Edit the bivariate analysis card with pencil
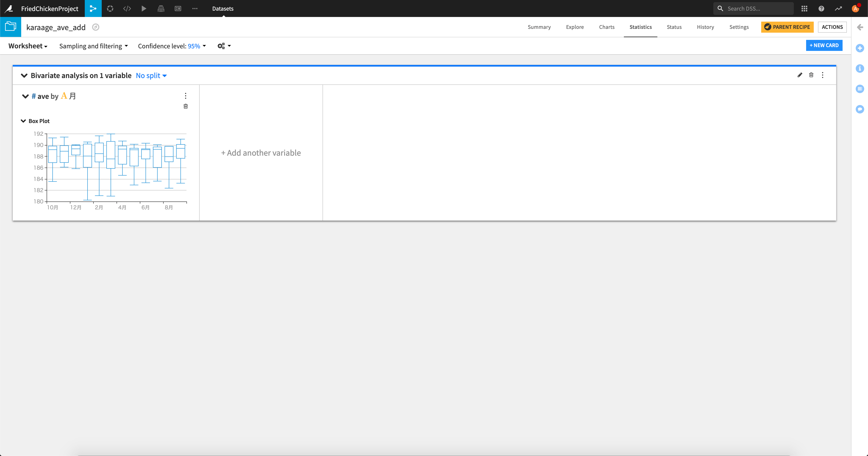This screenshot has width=868, height=456. point(800,75)
